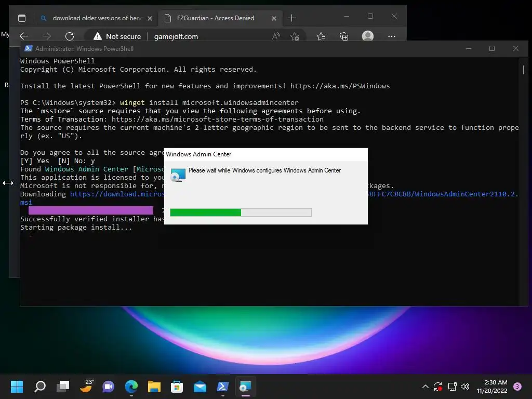Activate Read aloud icon in Edge
Viewport: 532px width, 399px height.
coord(276,36)
